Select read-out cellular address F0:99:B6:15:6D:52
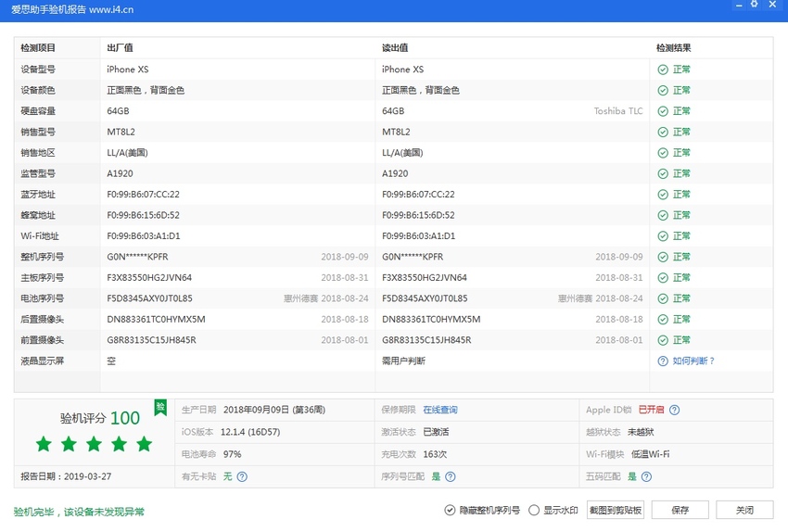Screen dimensions: 788x532 (x=418, y=216)
